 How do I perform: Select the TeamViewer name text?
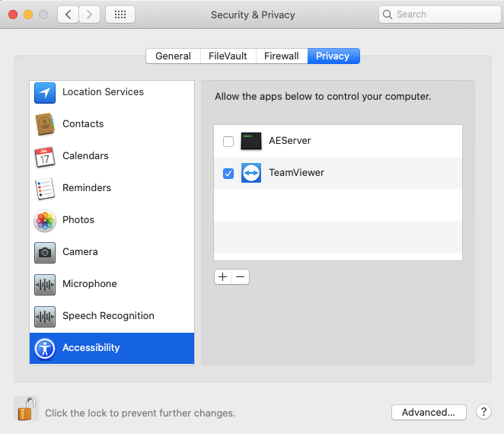click(x=296, y=173)
